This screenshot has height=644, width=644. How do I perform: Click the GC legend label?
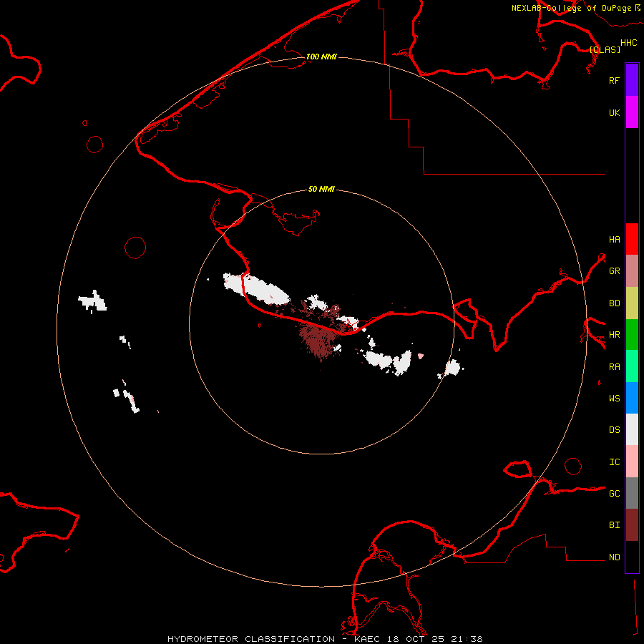614,494
